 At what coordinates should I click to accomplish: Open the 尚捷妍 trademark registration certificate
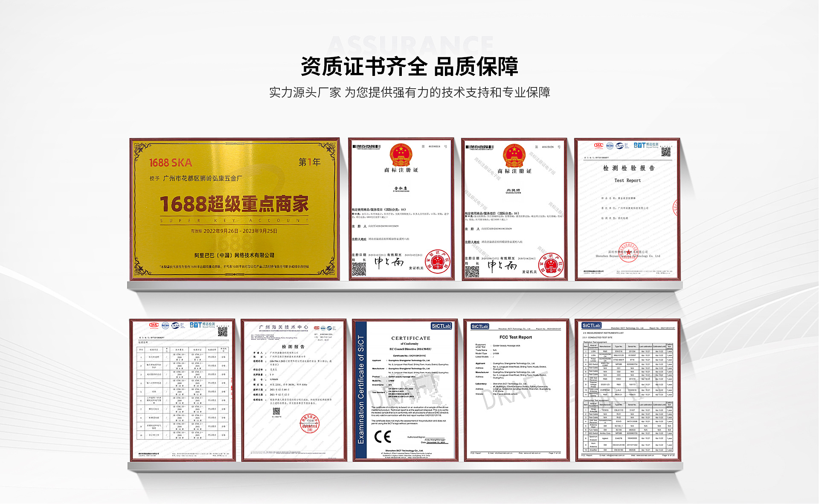coord(514,209)
